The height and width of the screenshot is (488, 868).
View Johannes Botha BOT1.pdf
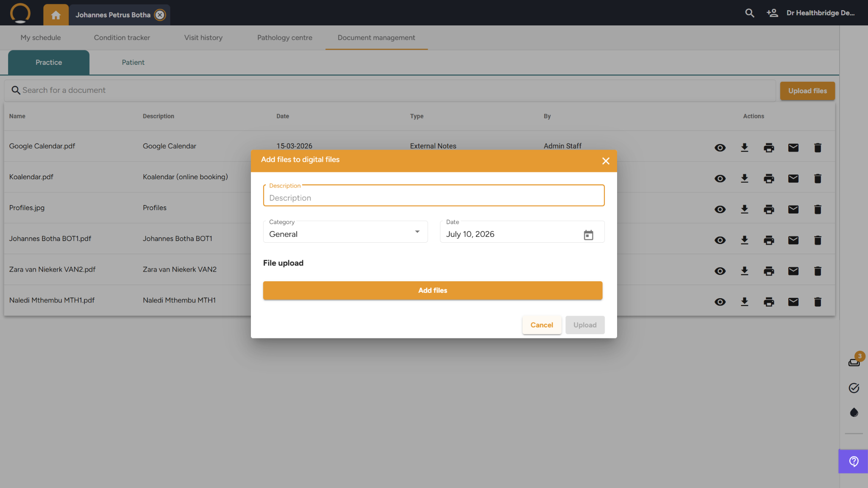(720, 241)
